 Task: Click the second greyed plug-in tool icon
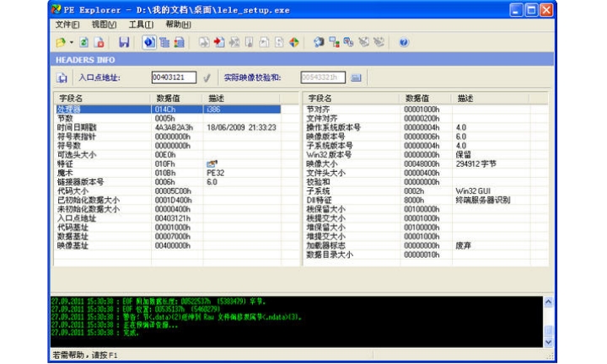[x=379, y=42]
